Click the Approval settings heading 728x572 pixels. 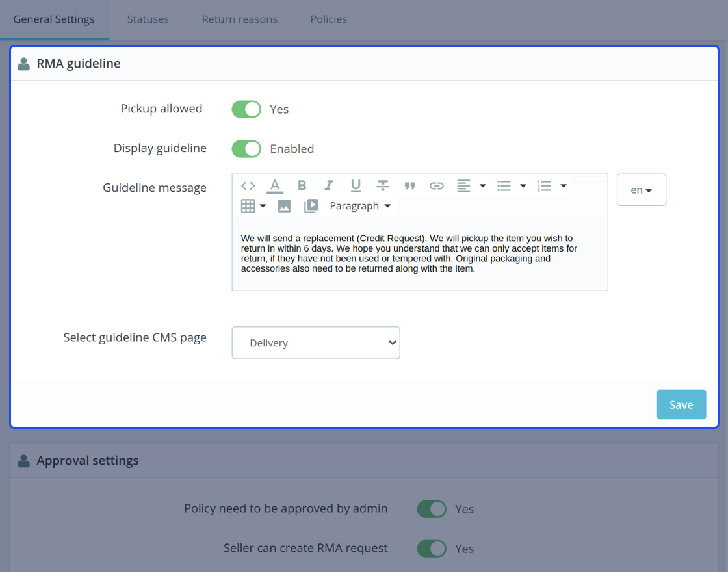tap(88, 460)
